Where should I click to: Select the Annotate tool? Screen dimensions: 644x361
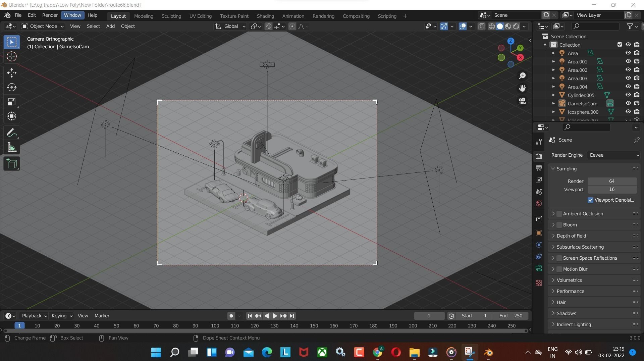tap(12, 133)
